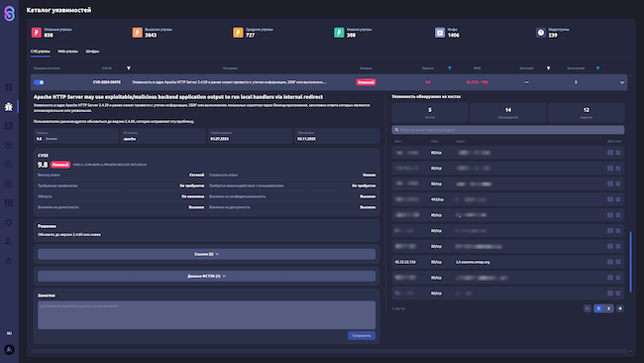This screenshot has width=644, height=363.
Task: Open the users sidebar icon
Action: tap(9, 242)
